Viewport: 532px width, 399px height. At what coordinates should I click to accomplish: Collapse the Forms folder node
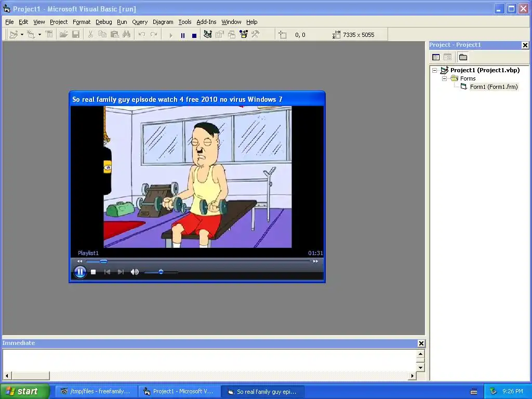(445, 79)
